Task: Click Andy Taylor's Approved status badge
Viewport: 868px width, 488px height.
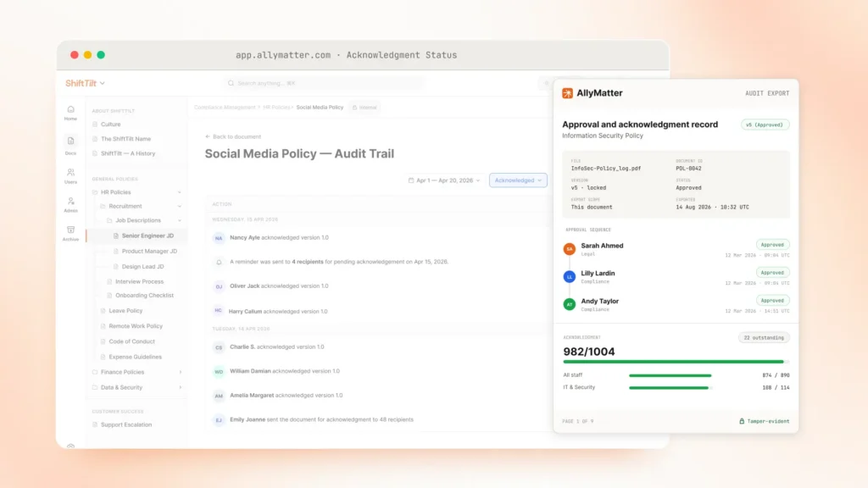Action: (x=772, y=301)
